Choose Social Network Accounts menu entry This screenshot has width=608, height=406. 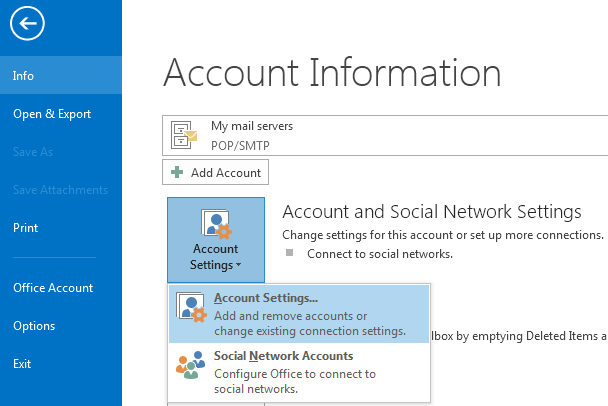(299, 372)
